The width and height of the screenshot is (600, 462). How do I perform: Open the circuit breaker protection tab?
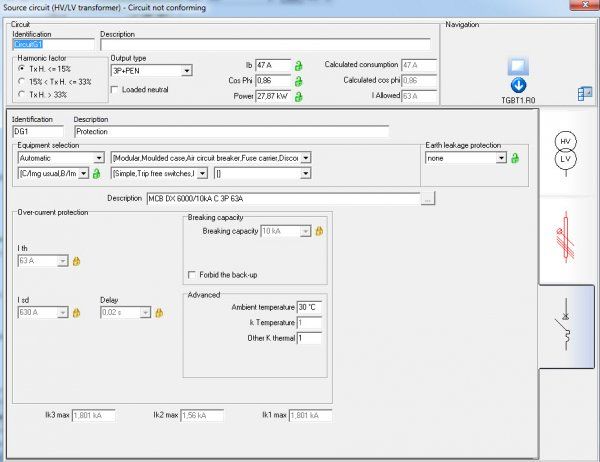coord(568,327)
